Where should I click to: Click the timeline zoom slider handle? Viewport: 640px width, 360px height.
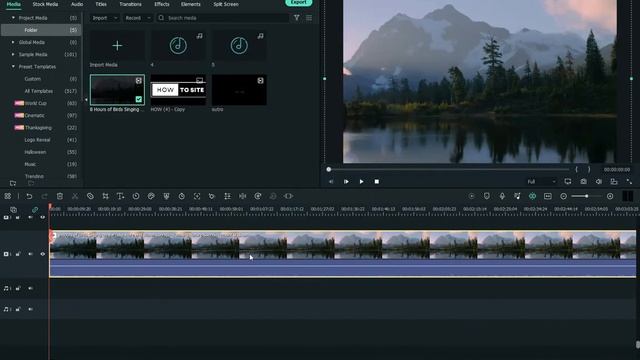(x=587, y=196)
